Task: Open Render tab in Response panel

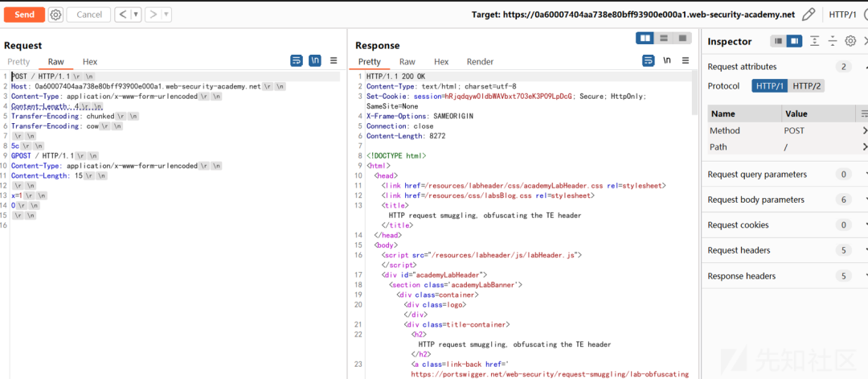Action: click(x=480, y=61)
